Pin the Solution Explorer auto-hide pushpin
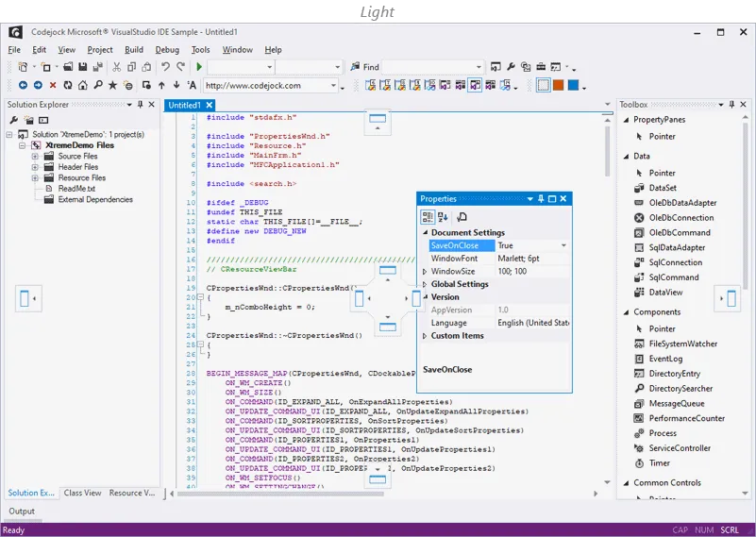Image resolution: width=756 pixels, height=537 pixels. tap(140, 105)
